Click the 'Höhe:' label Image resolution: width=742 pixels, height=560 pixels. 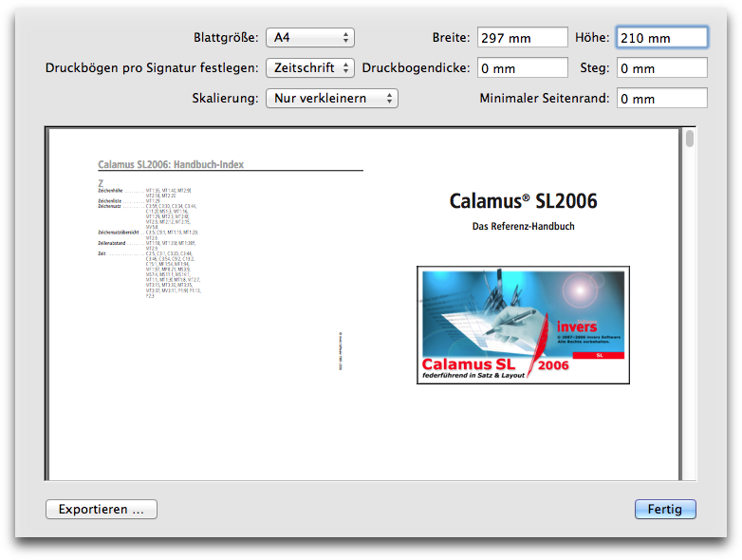click(592, 37)
